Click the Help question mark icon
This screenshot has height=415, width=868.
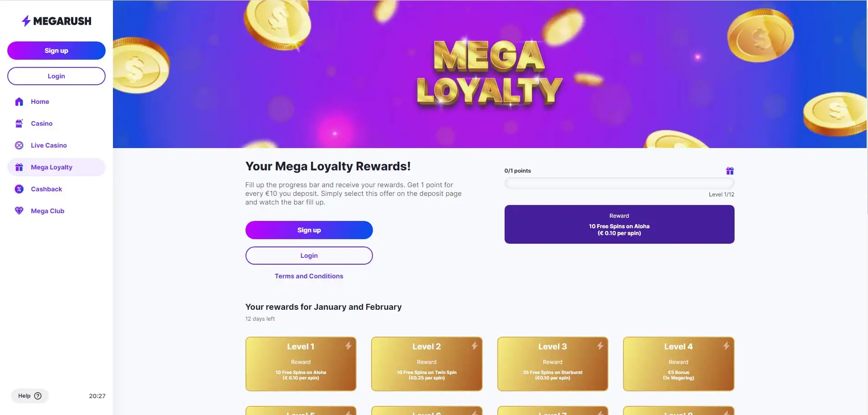tap(38, 396)
